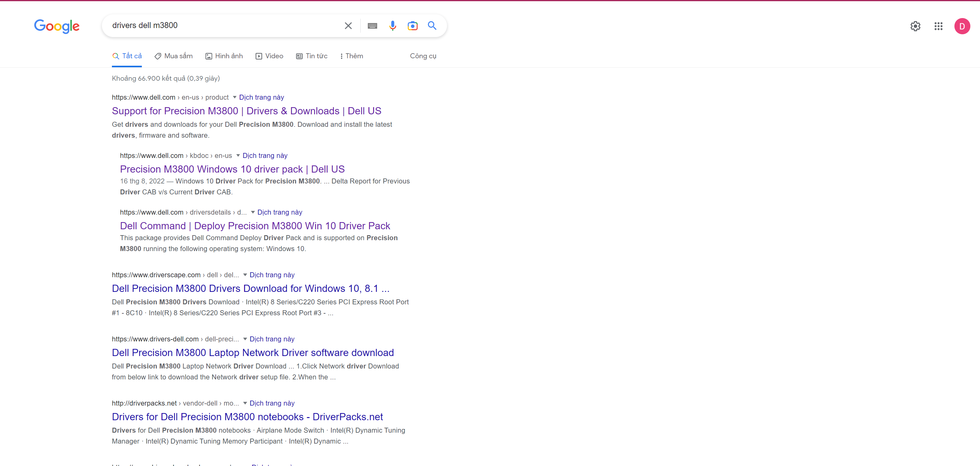Open Dell Precision M3800 Drivers Download result
The height and width of the screenshot is (466, 980).
251,288
